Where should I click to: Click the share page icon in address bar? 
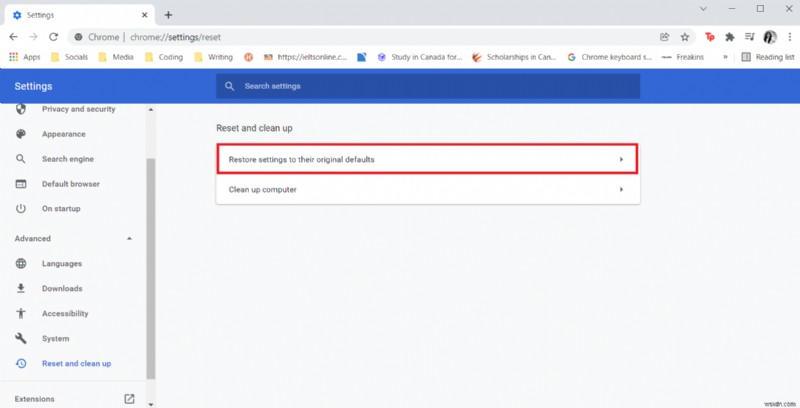(x=664, y=37)
